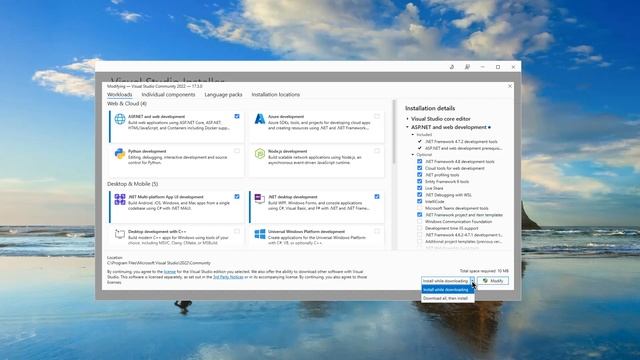
Task: Uncheck .NET Multi-platform App UI development workload
Action: (237, 196)
